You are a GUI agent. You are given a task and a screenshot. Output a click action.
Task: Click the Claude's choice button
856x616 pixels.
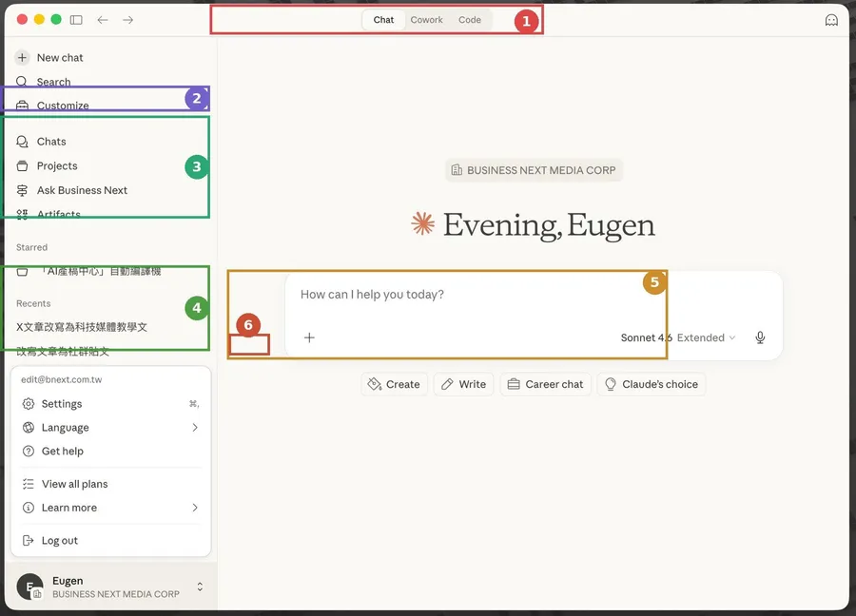coord(652,384)
